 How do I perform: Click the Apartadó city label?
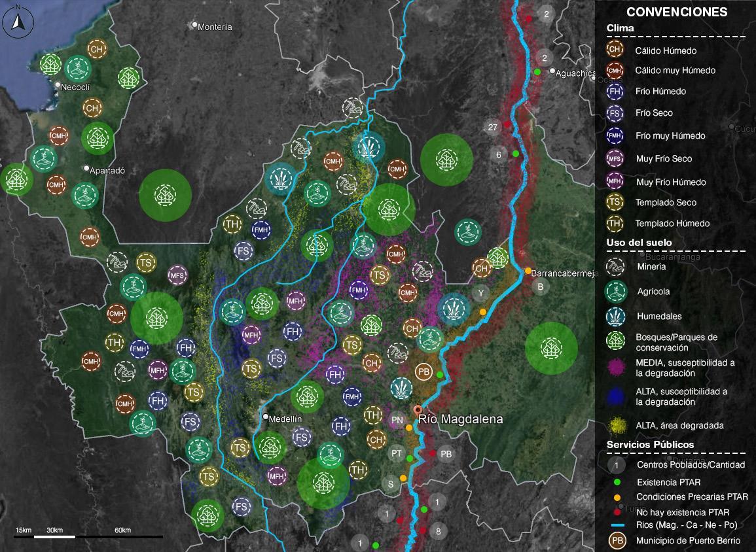(107, 171)
